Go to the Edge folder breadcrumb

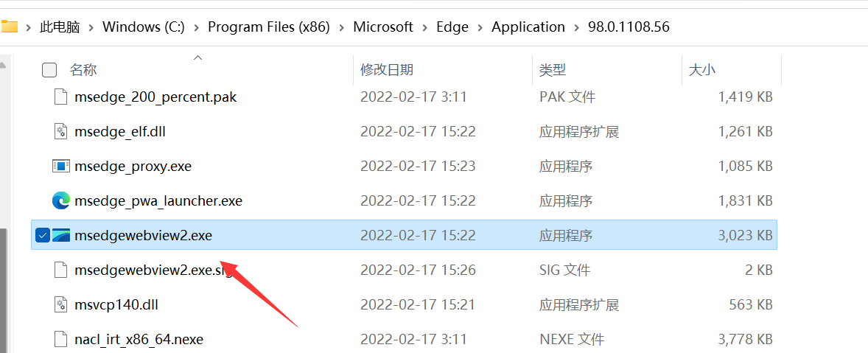coord(452,27)
